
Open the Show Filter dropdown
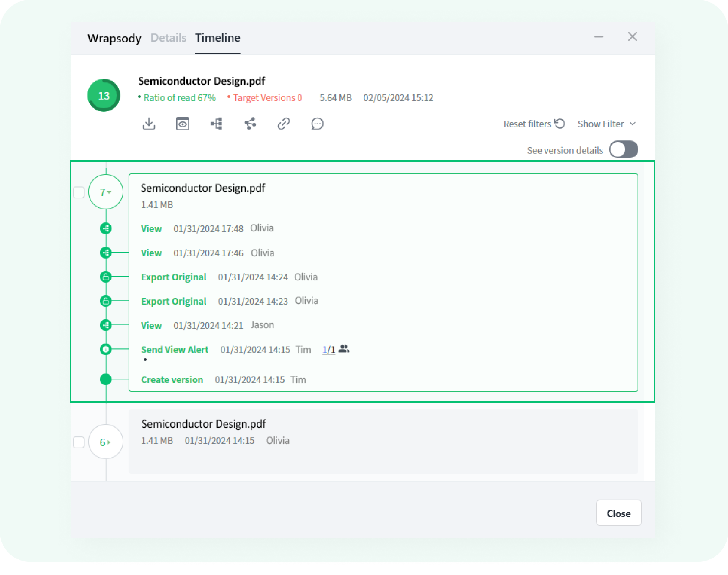[606, 124]
